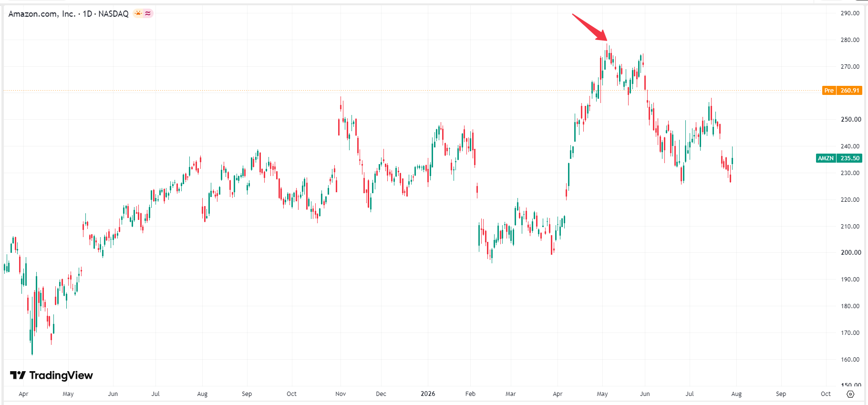Click the pink derived data wave icon
The height and width of the screenshot is (405, 868).
[x=148, y=13]
